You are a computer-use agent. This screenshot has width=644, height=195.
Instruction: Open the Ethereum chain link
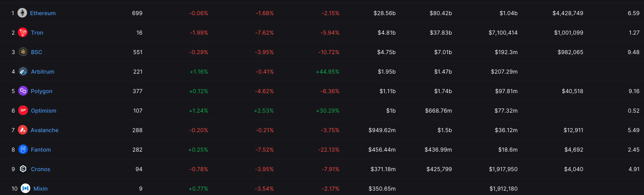tap(43, 13)
